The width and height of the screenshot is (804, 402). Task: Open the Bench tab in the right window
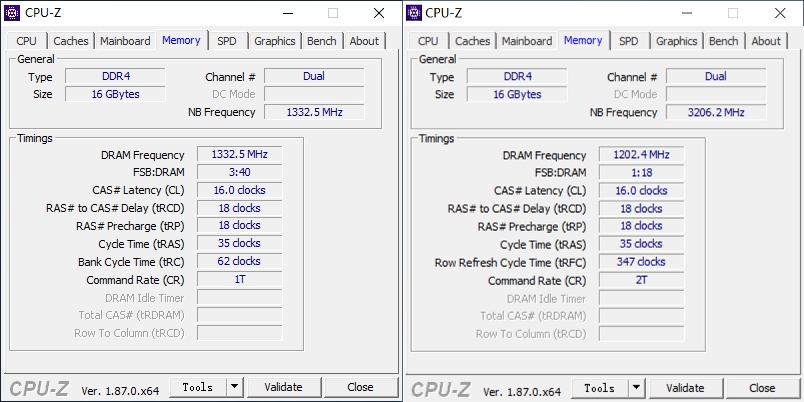click(723, 41)
